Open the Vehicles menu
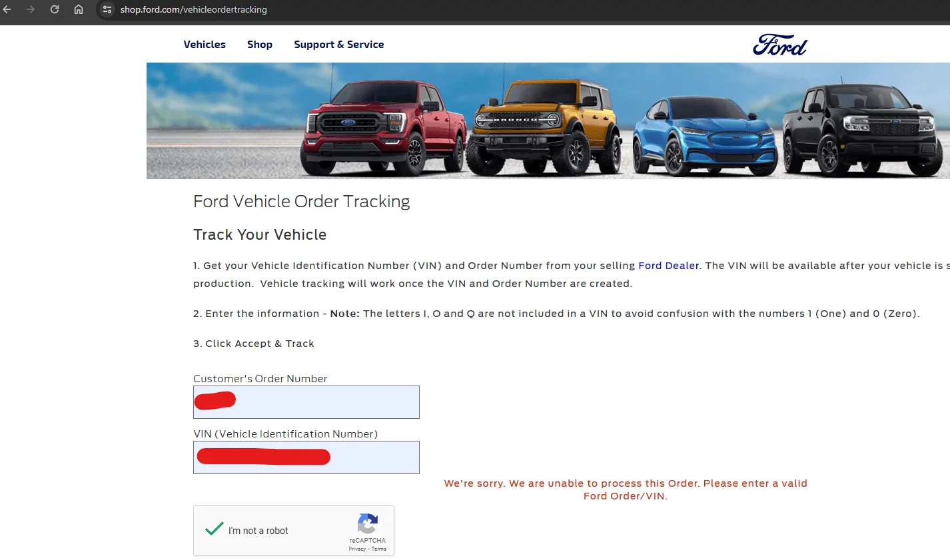The width and height of the screenshot is (950, 560). (x=205, y=45)
